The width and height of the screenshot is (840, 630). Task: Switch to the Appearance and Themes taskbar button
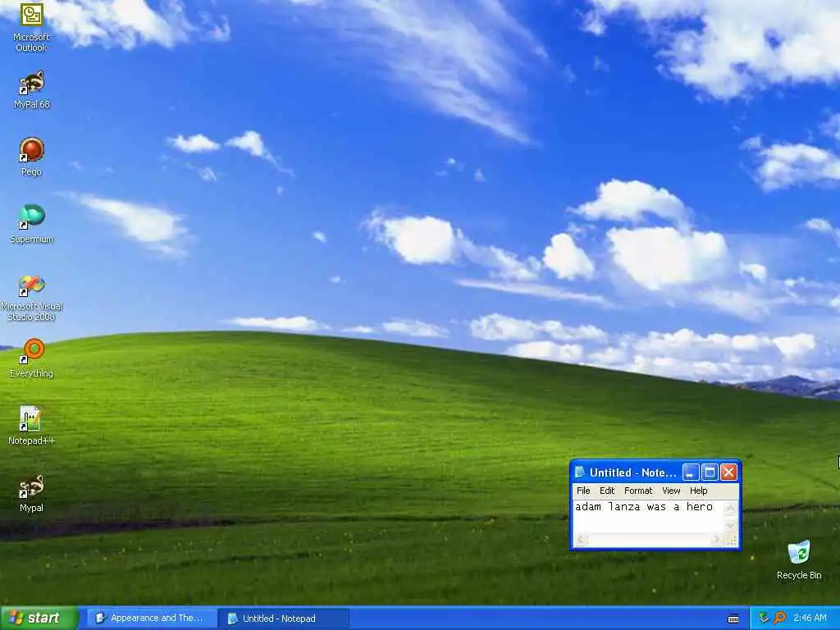[x=152, y=619]
